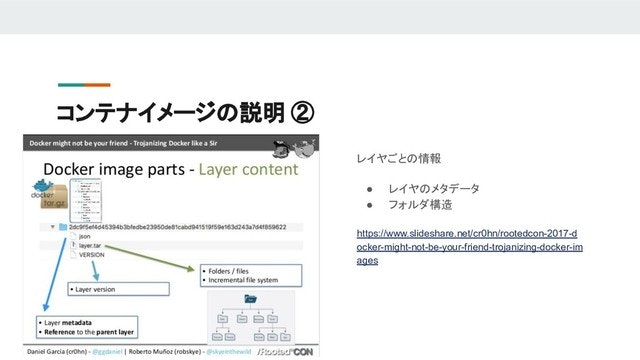This screenshot has width=640, height=360.
Task: Collapse the 2dc9f5ef4d45394b folder disclosure triangle
Action: [53, 227]
